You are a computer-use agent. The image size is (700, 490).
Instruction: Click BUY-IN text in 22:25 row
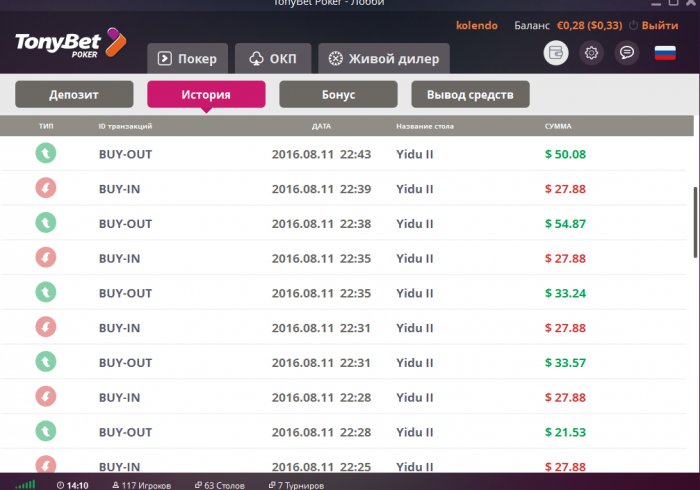point(119,467)
